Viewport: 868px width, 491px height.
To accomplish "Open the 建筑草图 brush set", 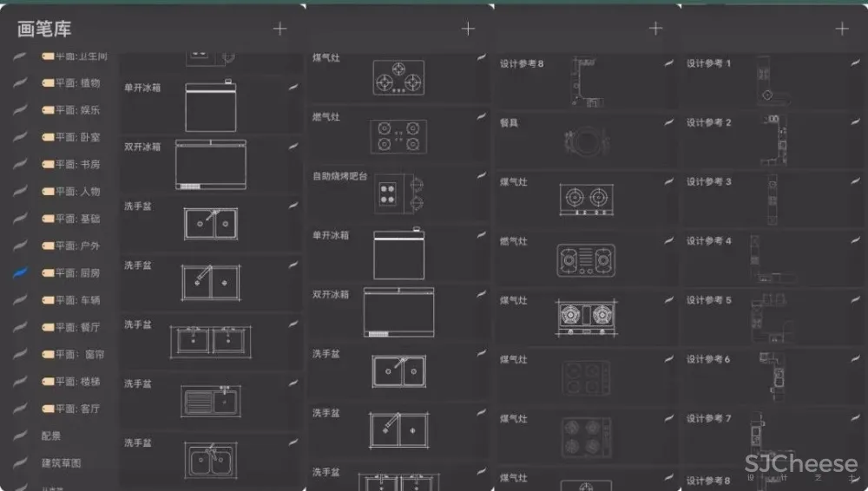I will coord(61,463).
